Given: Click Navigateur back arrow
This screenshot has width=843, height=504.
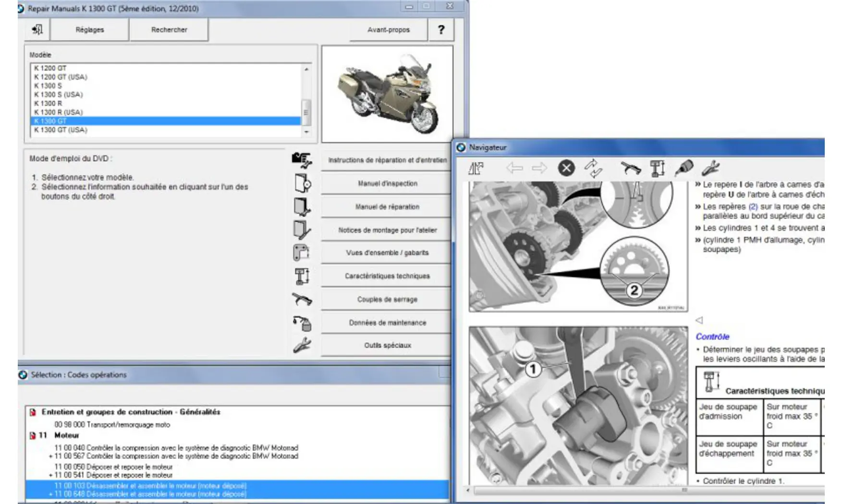Looking at the screenshot, I should click(x=514, y=168).
